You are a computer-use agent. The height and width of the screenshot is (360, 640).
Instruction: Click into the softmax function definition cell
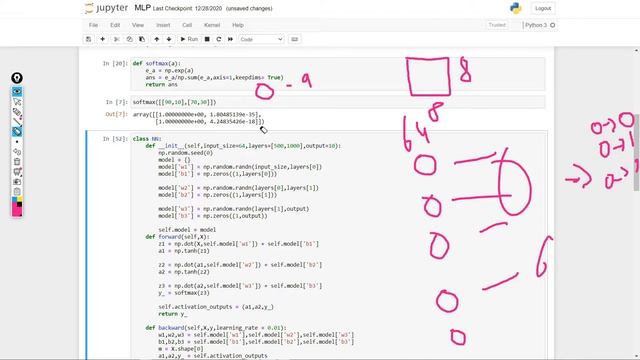point(338,74)
